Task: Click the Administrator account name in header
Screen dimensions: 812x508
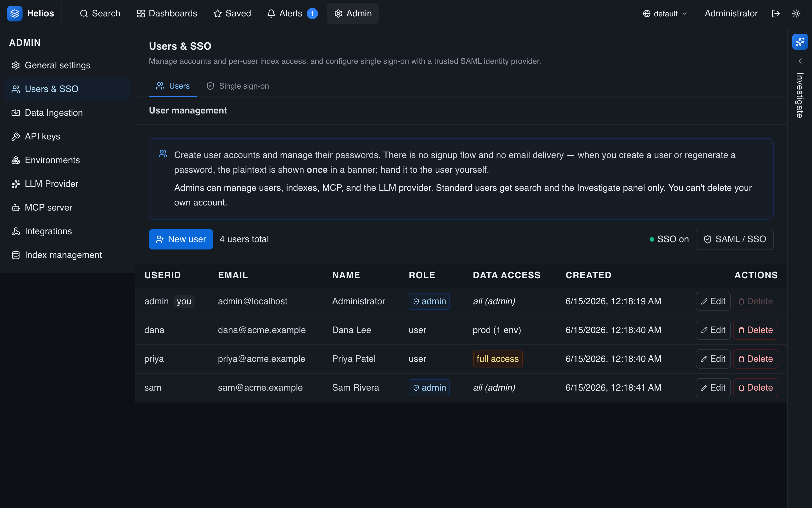Action: 731,14
